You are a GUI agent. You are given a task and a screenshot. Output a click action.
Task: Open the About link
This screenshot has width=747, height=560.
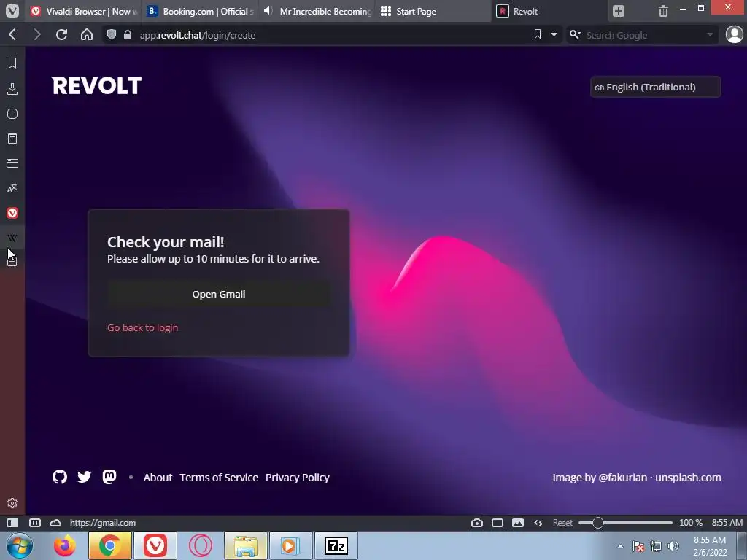[x=158, y=478]
